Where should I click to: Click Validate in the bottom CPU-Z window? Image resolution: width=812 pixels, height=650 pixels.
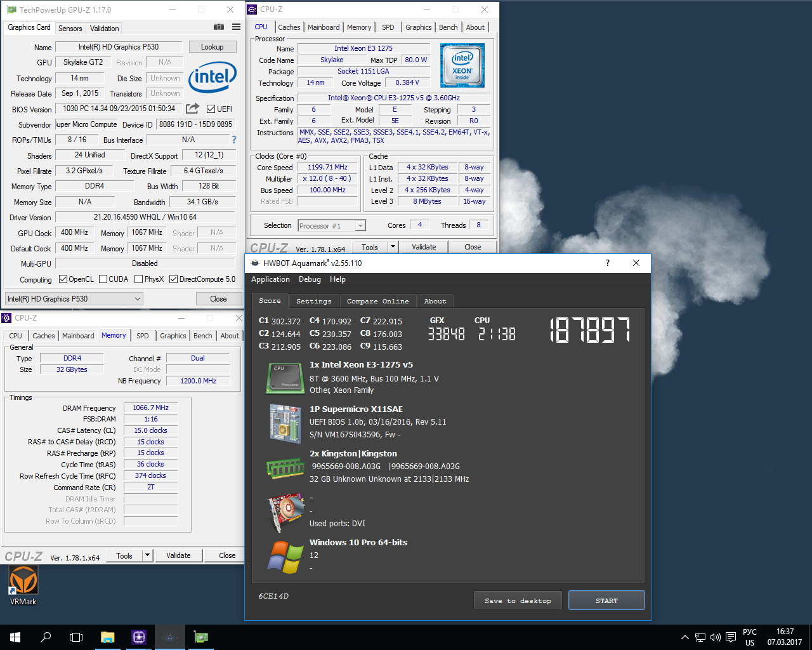178,555
